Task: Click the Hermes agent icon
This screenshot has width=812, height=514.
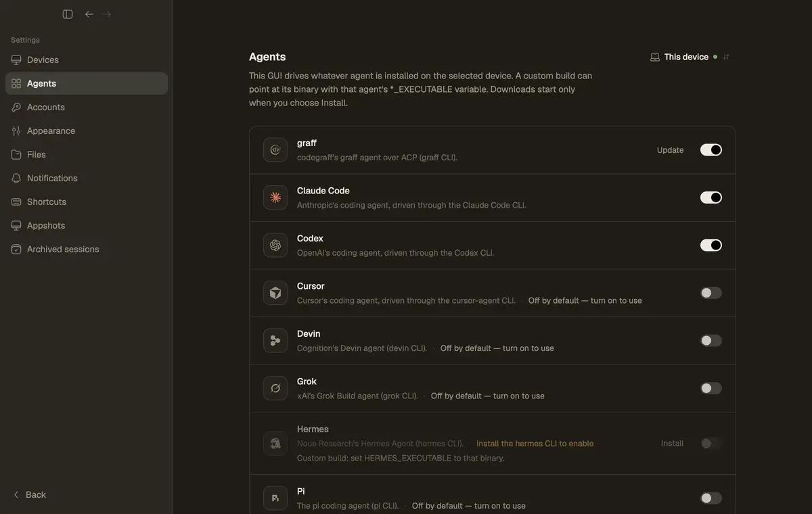Action: [x=275, y=444]
